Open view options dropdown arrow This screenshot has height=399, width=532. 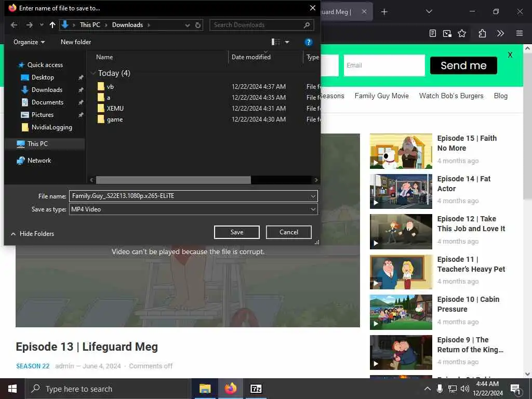pos(287,42)
